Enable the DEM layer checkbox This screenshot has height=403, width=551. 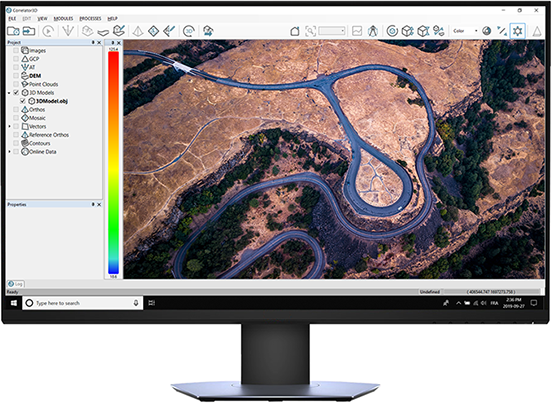coord(16,76)
